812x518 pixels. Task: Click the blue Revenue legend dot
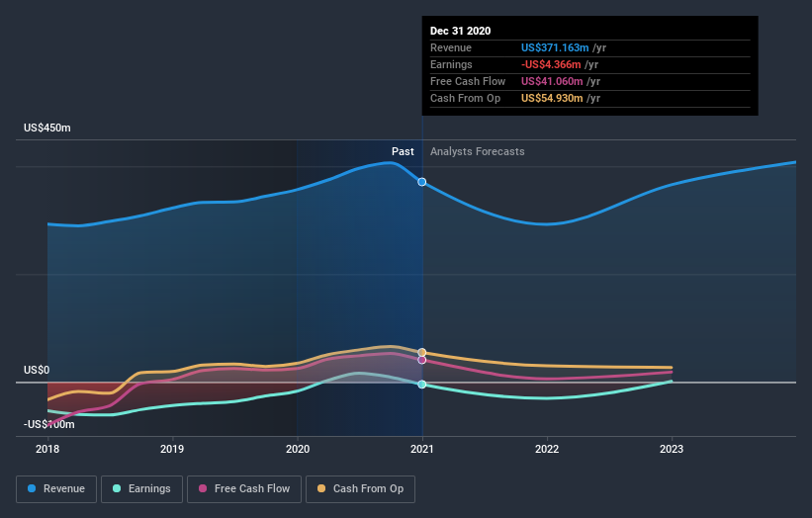tap(32, 488)
